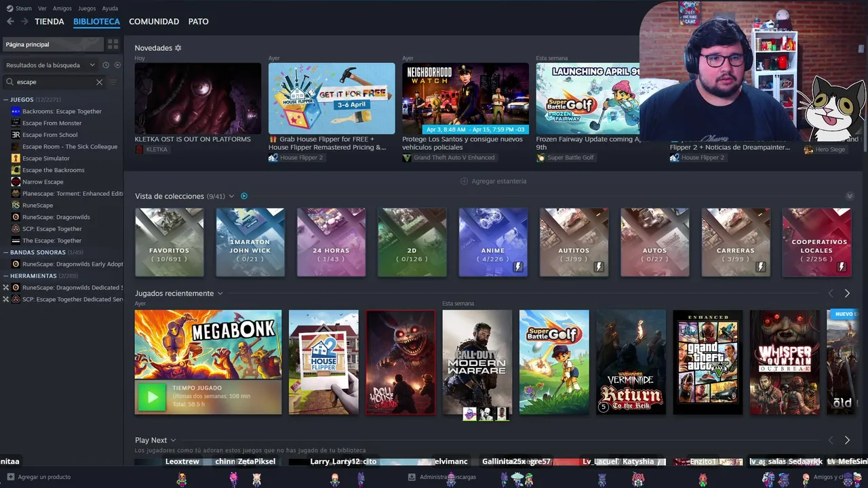Image resolution: width=868 pixels, height=488 pixels.
Task: Open the Jugados recientemente shelf dropdown
Action: tap(220, 293)
